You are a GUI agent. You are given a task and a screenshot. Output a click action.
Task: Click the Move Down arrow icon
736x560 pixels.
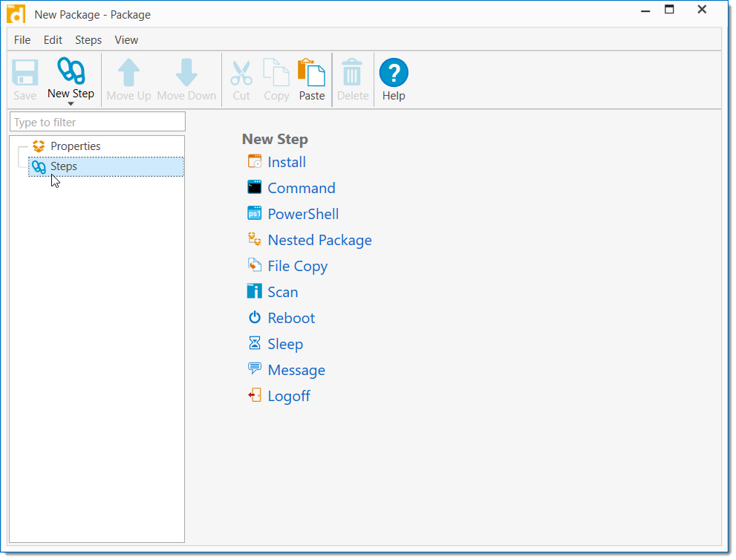(186, 72)
